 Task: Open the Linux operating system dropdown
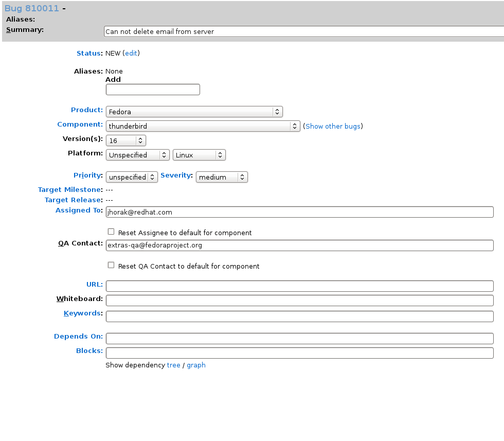200,155
